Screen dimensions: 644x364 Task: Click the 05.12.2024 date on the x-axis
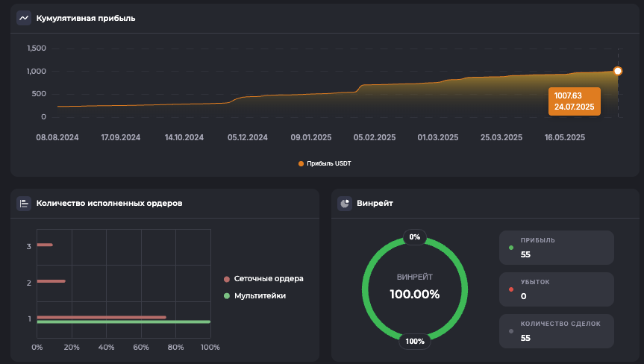[x=248, y=137]
